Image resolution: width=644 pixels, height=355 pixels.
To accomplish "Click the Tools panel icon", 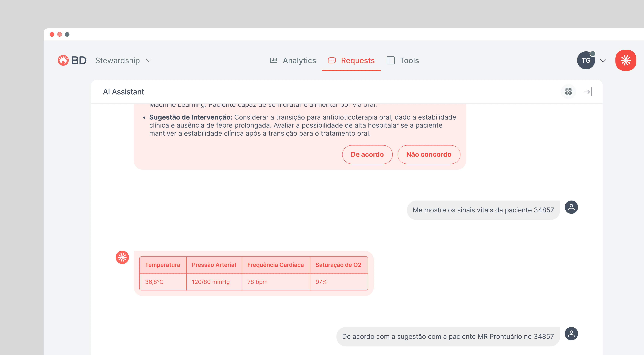I will click(390, 60).
